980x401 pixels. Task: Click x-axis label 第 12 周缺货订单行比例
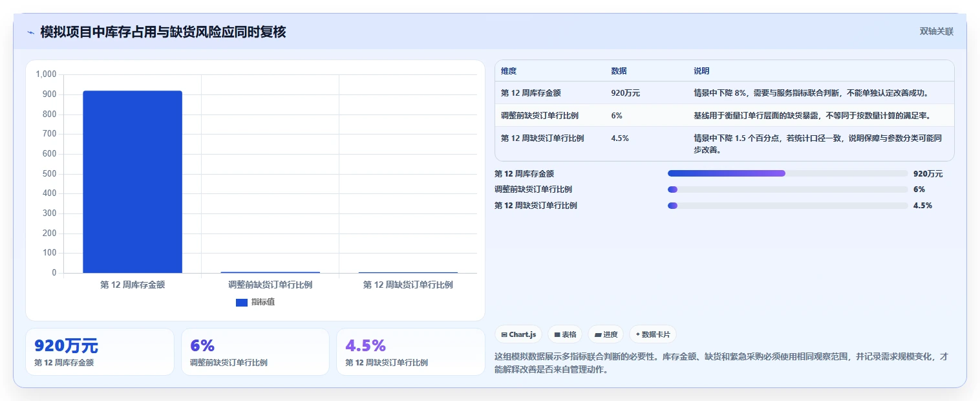pos(408,285)
